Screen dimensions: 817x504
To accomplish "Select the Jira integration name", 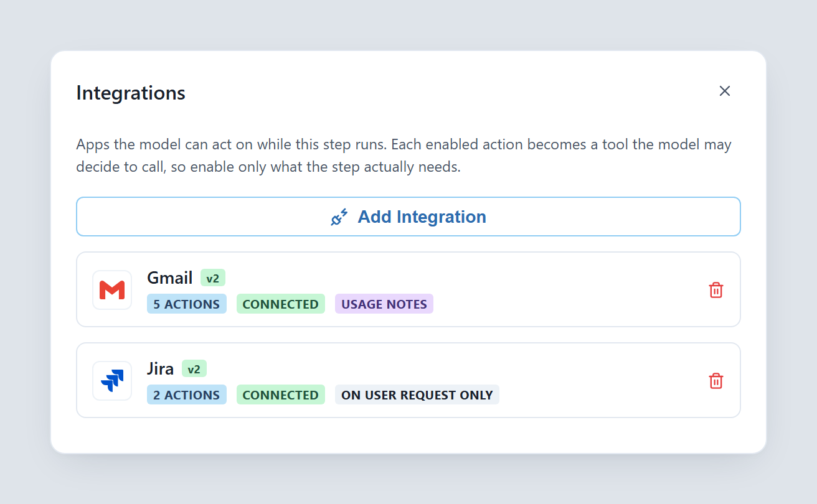I will pyautogui.click(x=161, y=368).
